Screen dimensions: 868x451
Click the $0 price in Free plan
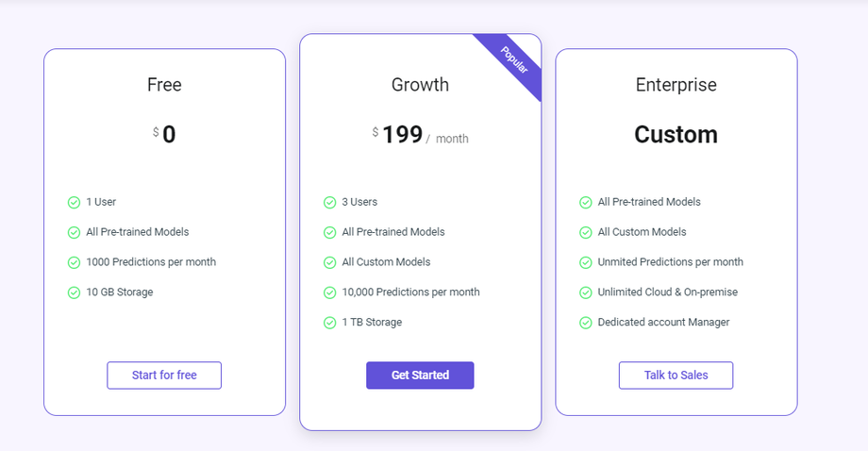165,135
